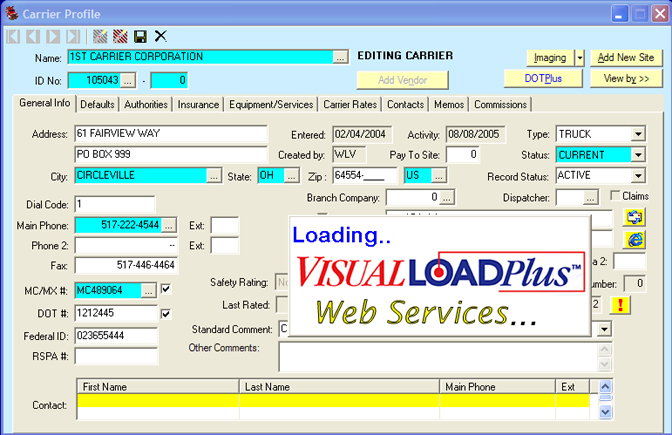Open MC/MX number lookup ellipsis button

pyautogui.click(x=148, y=291)
